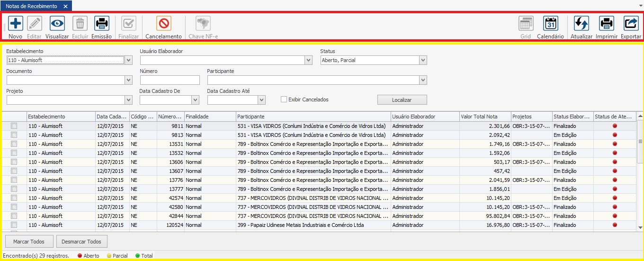
Task: Click the red status dot in first row
Action: coord(615,126)
